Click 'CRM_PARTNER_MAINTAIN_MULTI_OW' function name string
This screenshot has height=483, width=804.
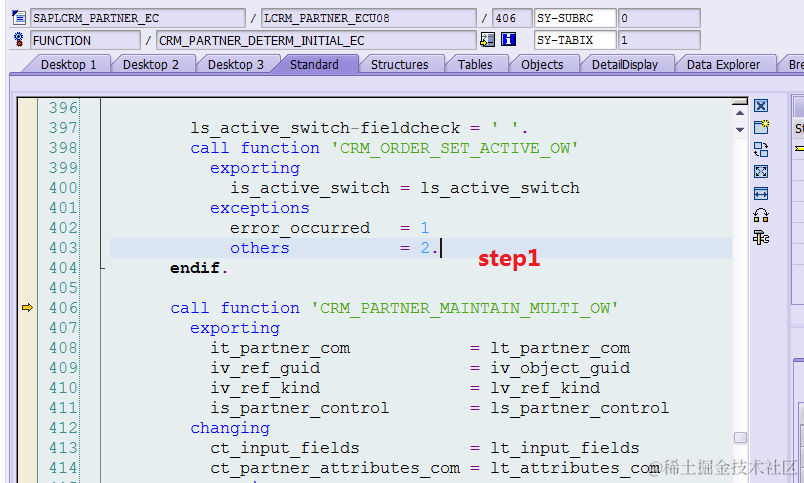pos(465,308)
